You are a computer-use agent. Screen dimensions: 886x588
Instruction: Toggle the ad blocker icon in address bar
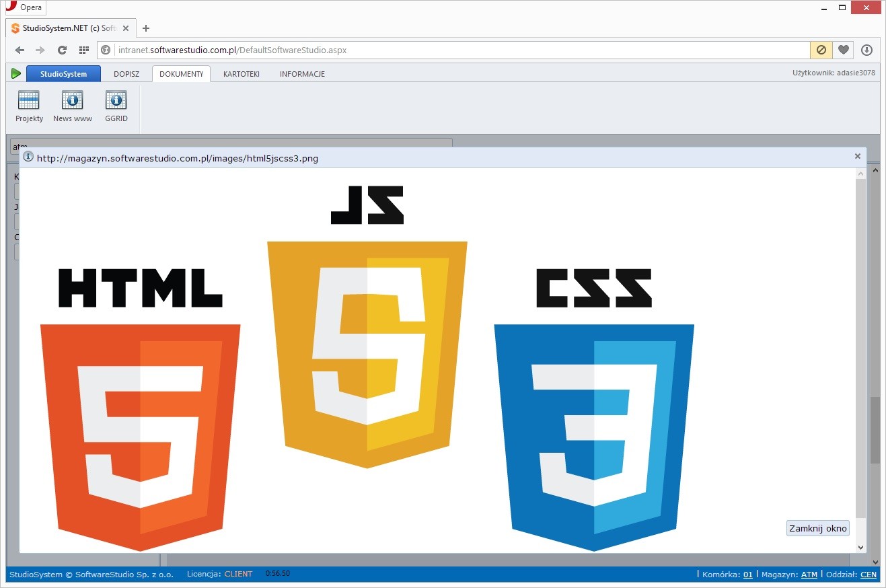point(821,50)
